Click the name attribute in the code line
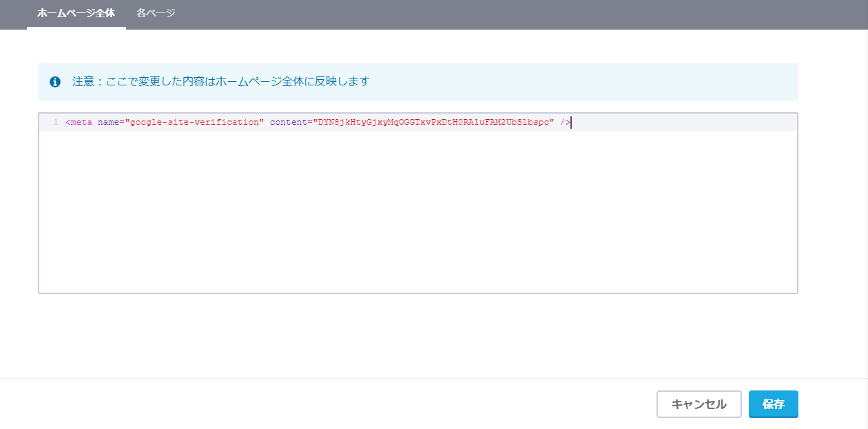The height and width of the screenshot is (429, 868). tap(108, 122)
